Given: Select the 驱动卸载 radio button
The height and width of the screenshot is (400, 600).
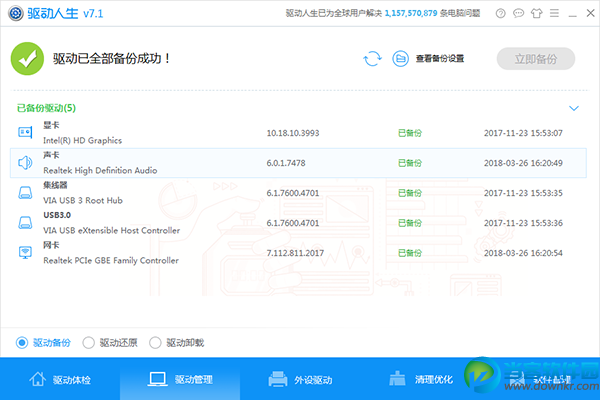Looking at the screenshot, I should (155, 343).
